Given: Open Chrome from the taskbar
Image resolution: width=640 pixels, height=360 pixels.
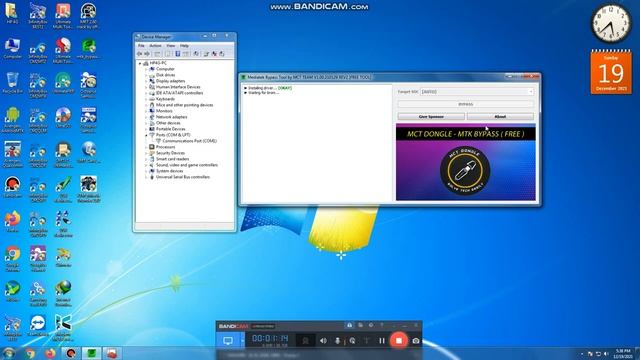Looking at the screenshot, I should [x=30, y=353].
